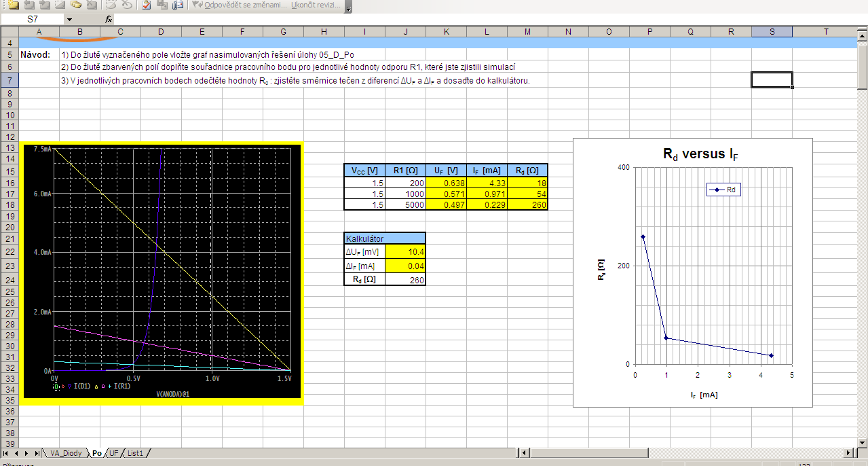Open the Name Box dropdown arrow
Viewport: 868px width, 466px height.
coord(69,19)
